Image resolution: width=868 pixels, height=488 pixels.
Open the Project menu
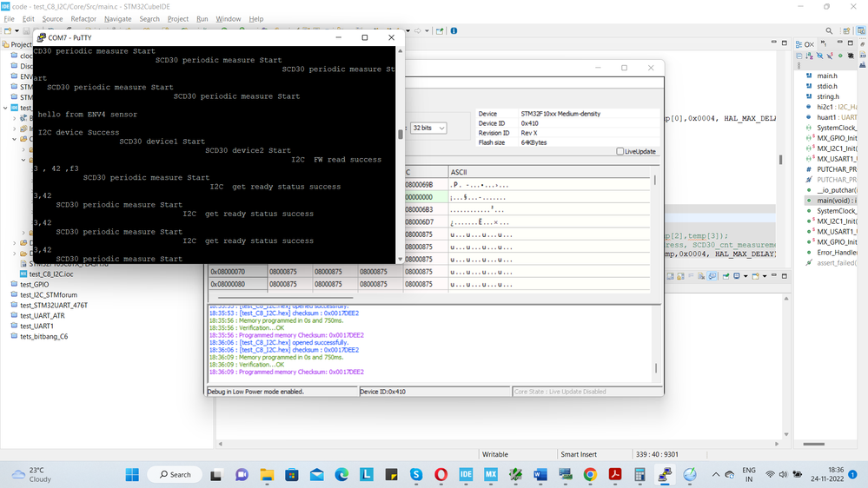tap(178, 19)
